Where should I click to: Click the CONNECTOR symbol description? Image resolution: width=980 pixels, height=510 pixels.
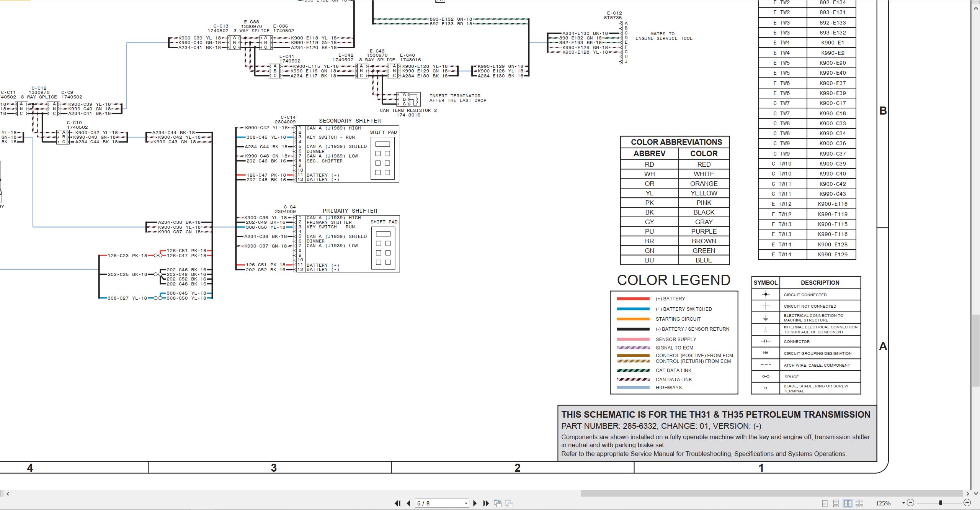tap(797, 341)
